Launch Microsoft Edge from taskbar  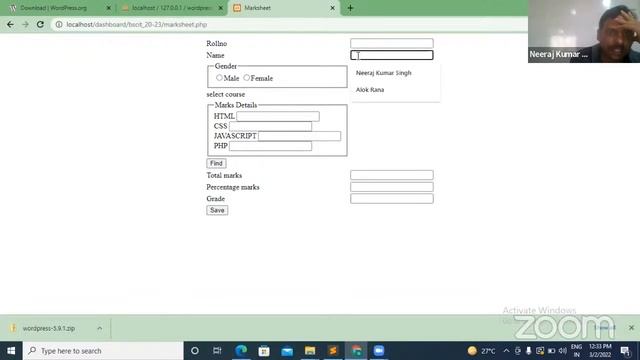click(241, 351)
